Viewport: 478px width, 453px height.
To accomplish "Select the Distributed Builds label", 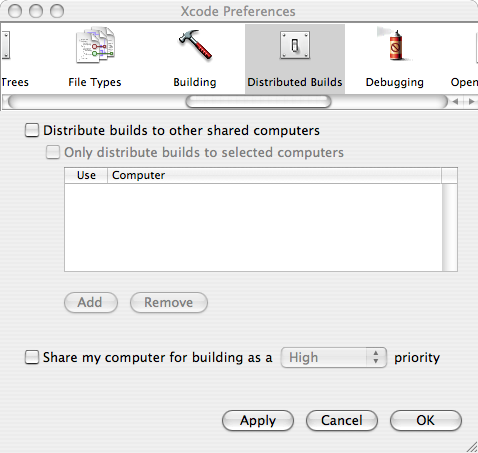I will [295, 82].
